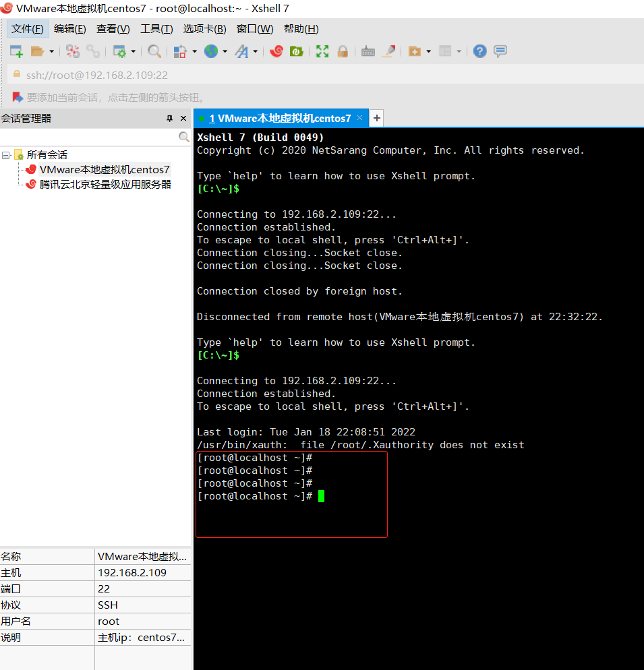Open session properties gear icon

(119, 51)
